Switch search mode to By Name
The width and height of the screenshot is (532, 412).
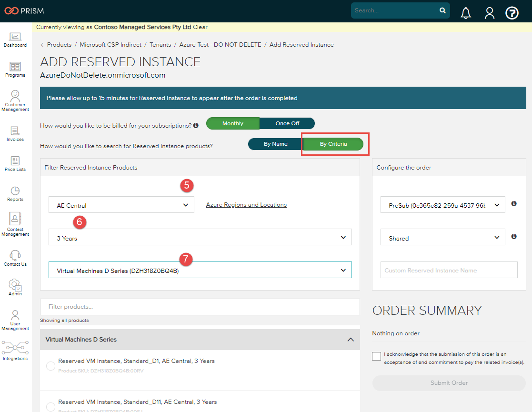pos(275,144)
